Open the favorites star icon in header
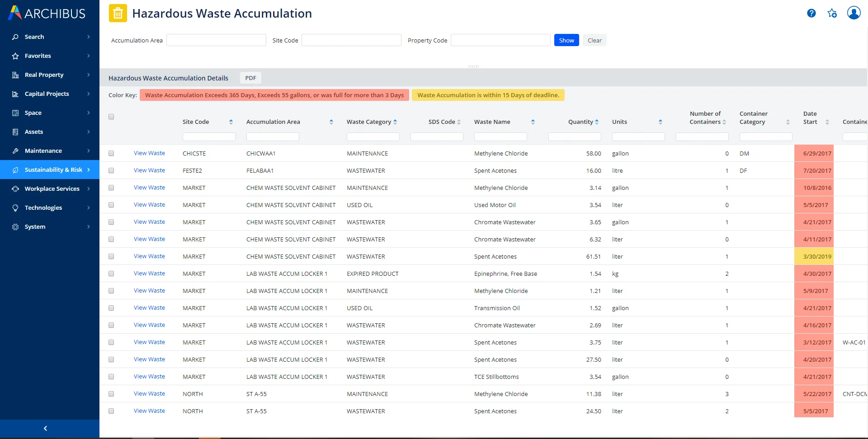Screen dimensions: 868x439 tap(832, 13)
